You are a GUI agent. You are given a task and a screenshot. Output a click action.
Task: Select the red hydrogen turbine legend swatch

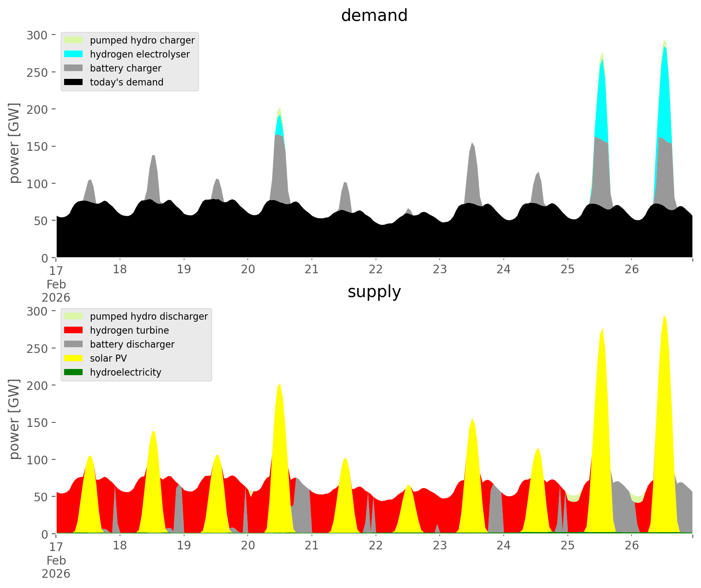point(74,330)
